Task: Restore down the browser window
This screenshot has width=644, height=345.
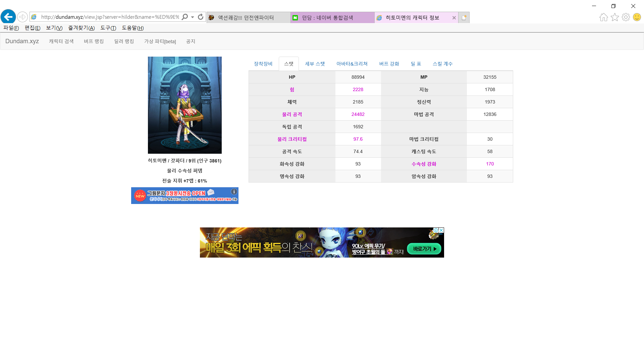Action: [x=613, y=6]
